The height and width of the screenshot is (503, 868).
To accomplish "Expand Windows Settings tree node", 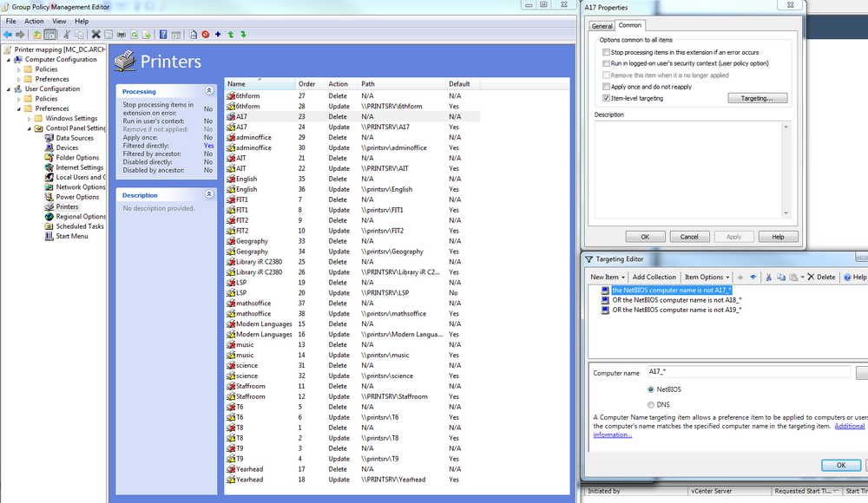I will (30, 119).
